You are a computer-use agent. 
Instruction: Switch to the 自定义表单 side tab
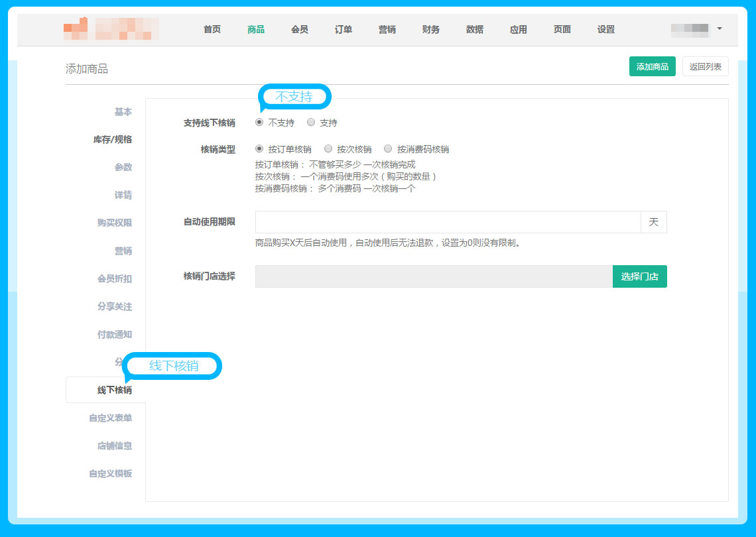[110, 418]
